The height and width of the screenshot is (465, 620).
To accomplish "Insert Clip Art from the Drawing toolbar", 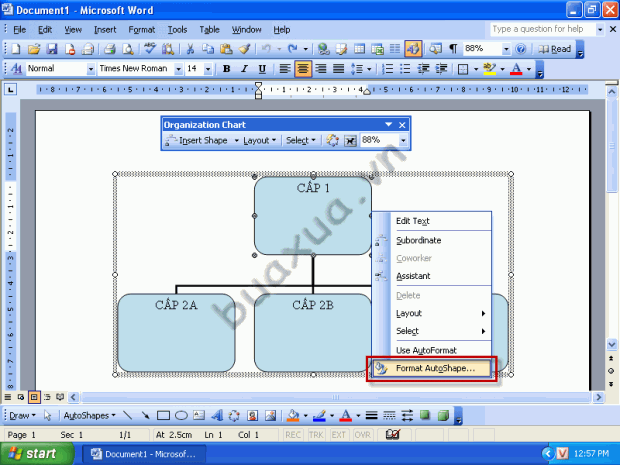I will click(x=252, y=415).
